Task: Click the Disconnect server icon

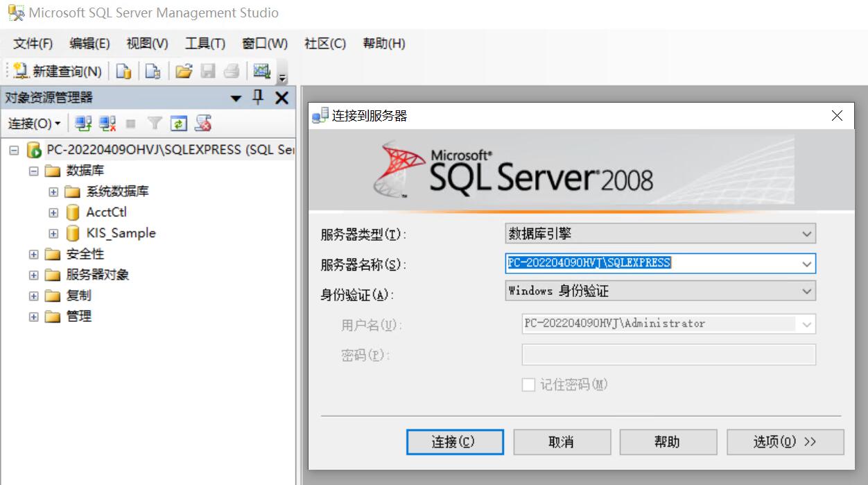Action: (x=107, y=124)
